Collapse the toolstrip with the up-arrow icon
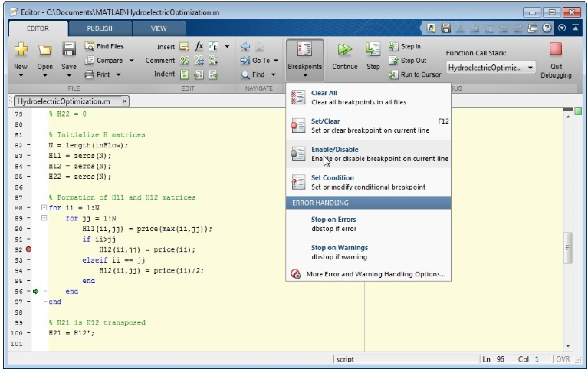Screen dimensions: 588x370 pyautogui.click(x=575, y=28)
